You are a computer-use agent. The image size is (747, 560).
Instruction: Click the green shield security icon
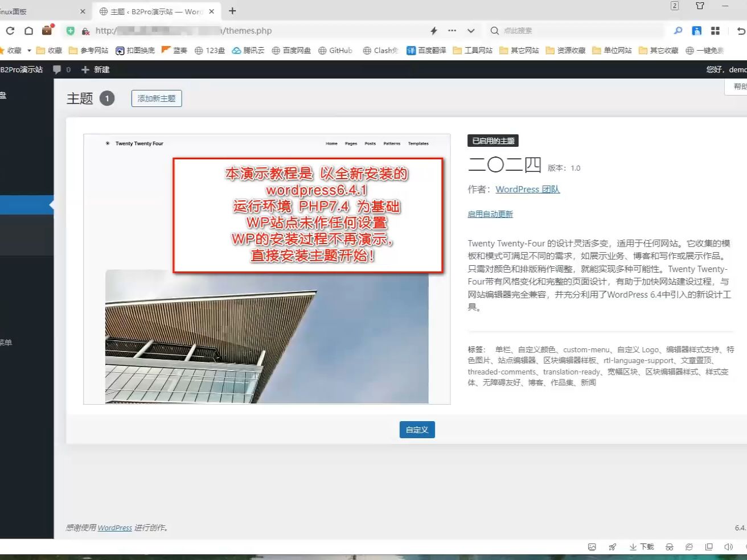point(70,31)
